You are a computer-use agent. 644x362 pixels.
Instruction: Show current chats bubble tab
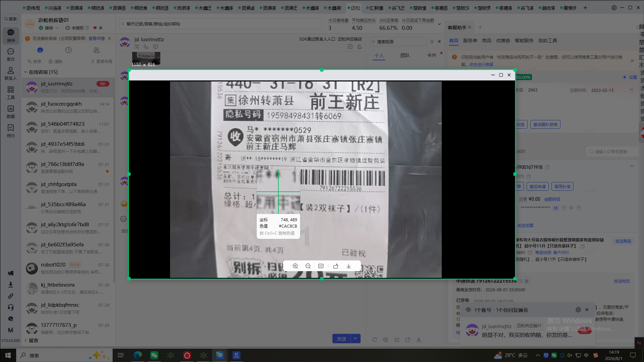point(40,50)
